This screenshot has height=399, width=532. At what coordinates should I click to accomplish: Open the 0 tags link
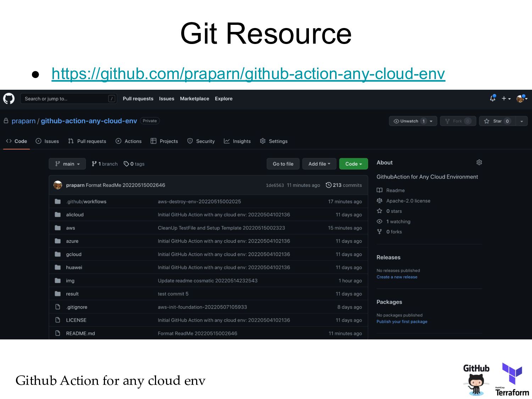click(x=134, y=164)
